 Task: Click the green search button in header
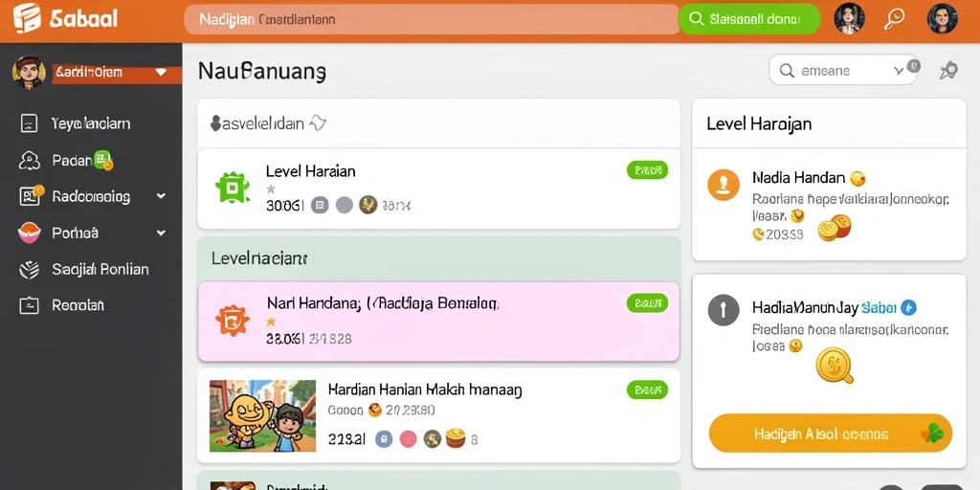point(748,19)
